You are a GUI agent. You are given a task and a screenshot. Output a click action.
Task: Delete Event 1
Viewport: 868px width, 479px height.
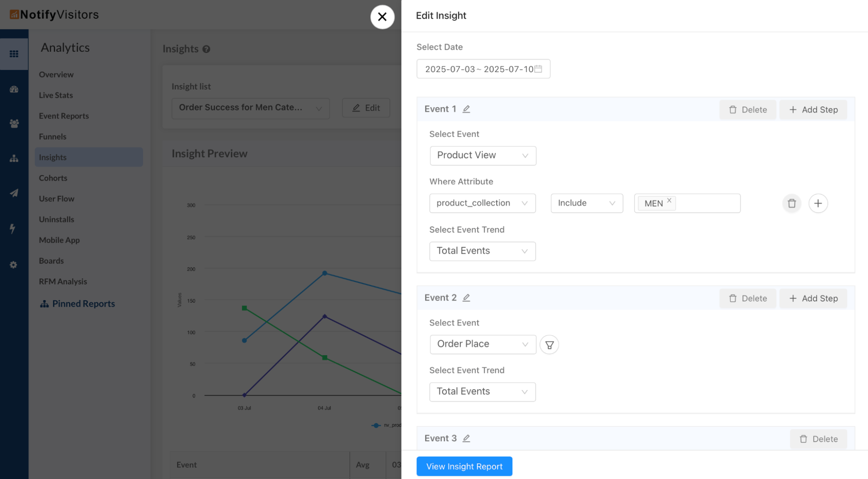pos(748,110)
